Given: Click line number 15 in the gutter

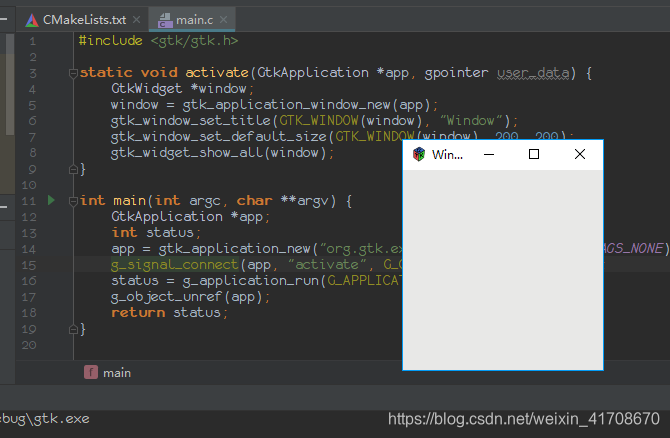Looking at the screenshot, I should [x=29, y=265].
